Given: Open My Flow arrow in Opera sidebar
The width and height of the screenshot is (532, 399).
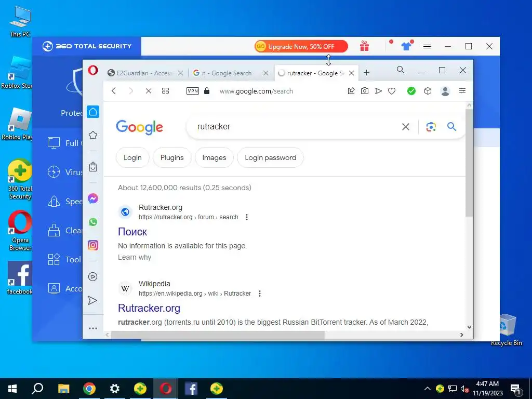Looking at the screenshot, I should [92, 300].
